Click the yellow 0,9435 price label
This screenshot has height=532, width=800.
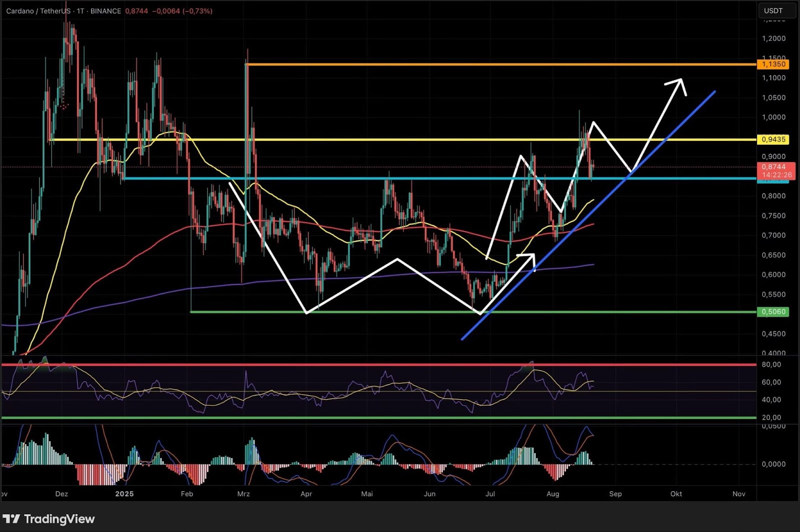pyautogui.click(x=773, y=139)
